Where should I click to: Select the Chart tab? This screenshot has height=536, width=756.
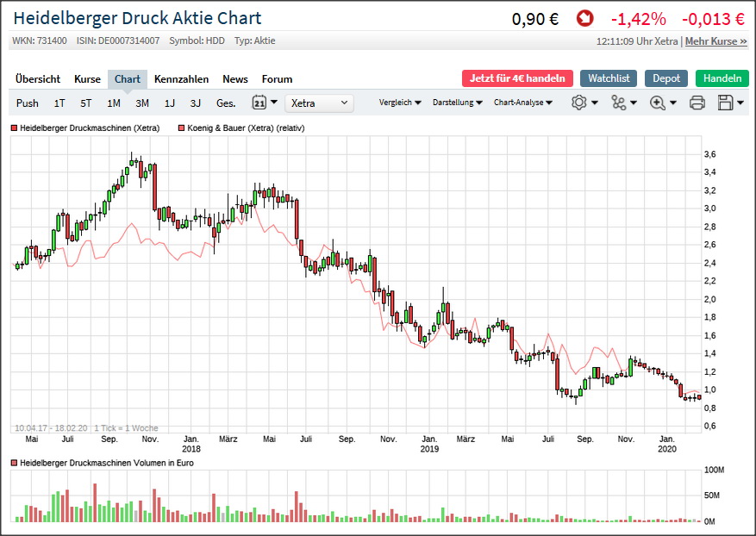coord(128,79)
